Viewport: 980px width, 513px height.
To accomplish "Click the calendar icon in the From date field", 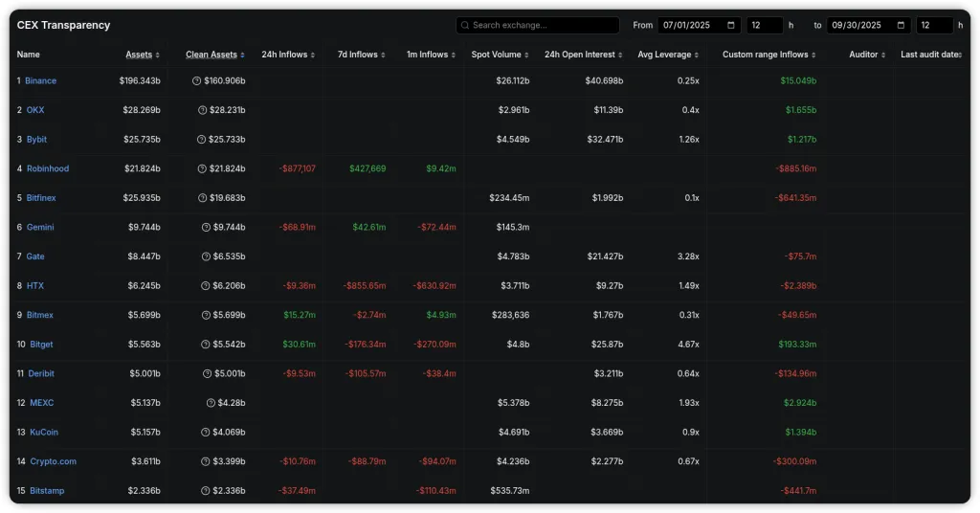I will (x=732, y=26).
